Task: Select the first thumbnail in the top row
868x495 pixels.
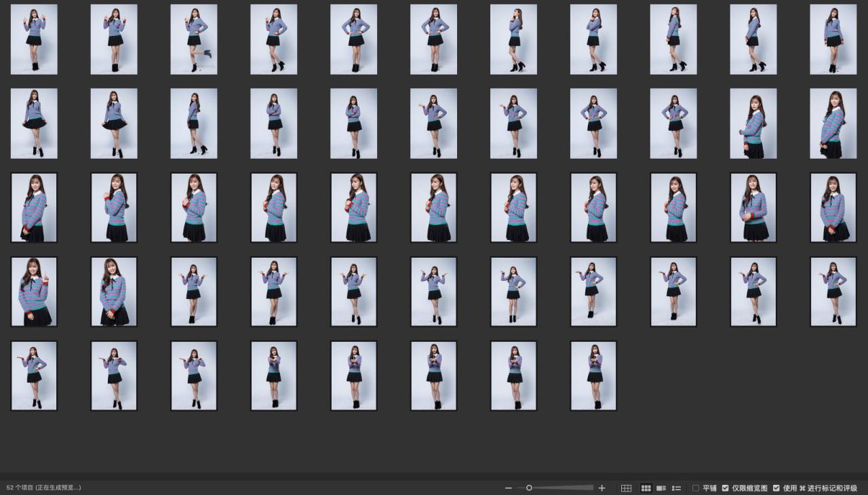Action: [34, 39]
